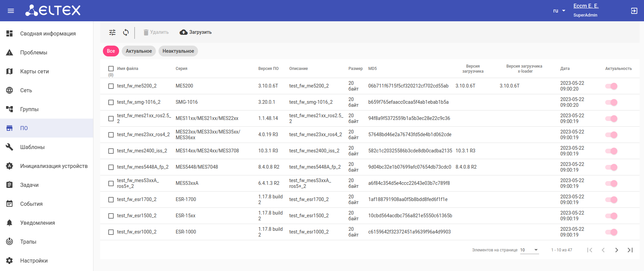Viewport: 644px width, 271px height.
Task: Check the test_fw_mes5448A_fp_2 row checkbox
Action: tap(111, 167)
